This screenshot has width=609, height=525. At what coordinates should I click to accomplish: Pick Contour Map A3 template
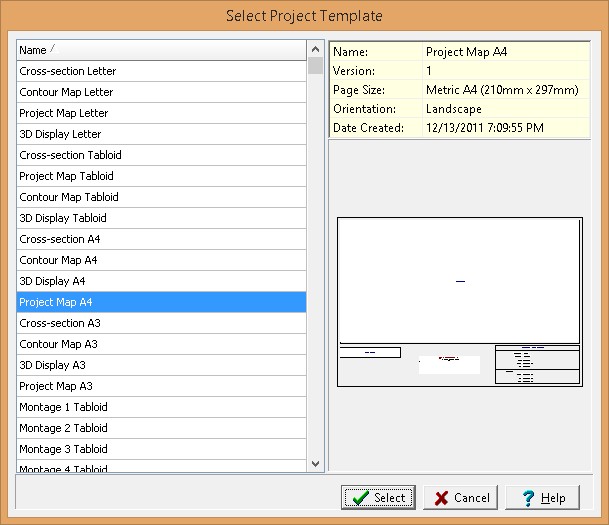58,344
